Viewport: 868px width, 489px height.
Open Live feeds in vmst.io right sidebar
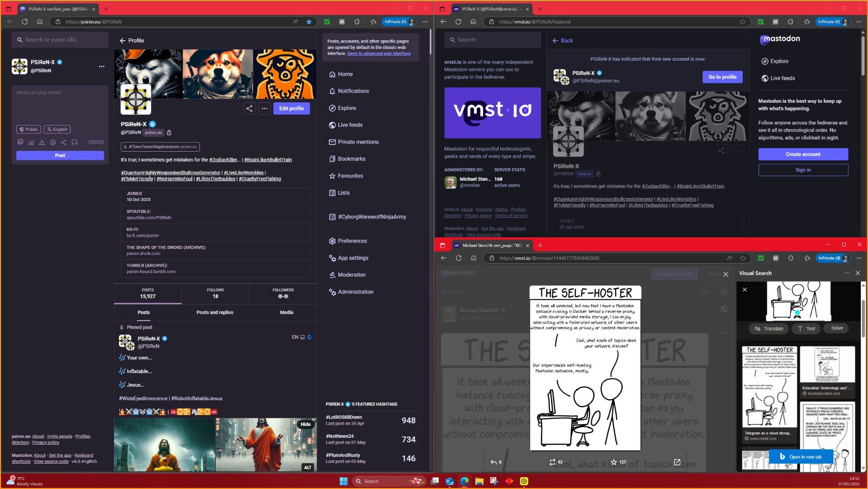point(778,78)
